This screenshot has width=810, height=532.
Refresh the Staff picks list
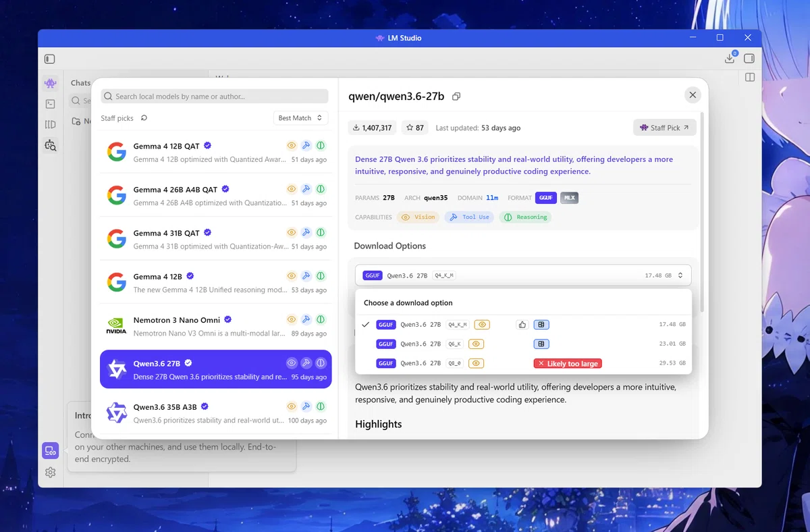[x=144, y=118]
